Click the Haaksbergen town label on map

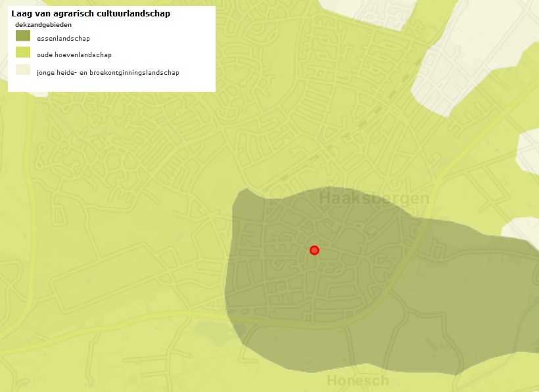coord(374,198)
